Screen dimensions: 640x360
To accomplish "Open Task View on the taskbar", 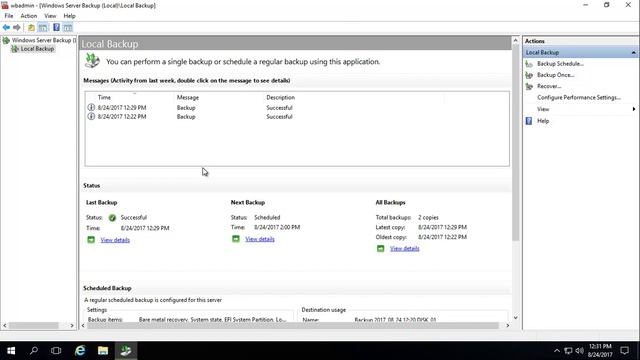I will [56, 351].
